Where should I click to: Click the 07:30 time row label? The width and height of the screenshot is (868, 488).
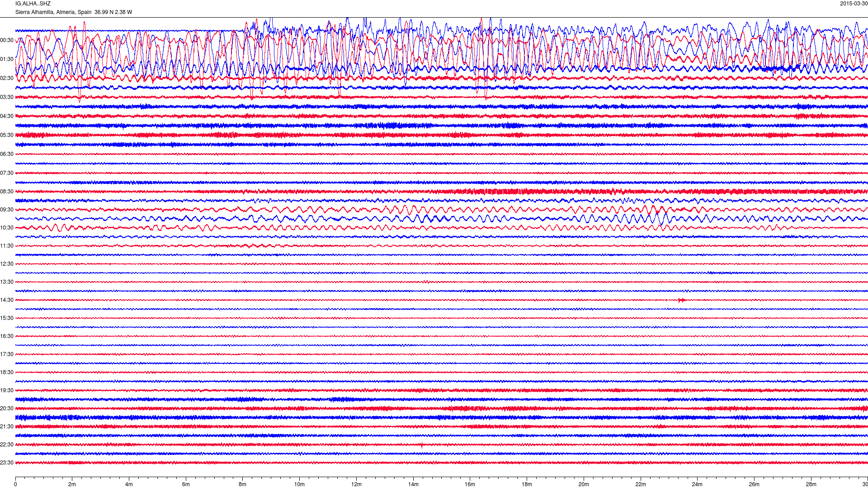[7, 173]
